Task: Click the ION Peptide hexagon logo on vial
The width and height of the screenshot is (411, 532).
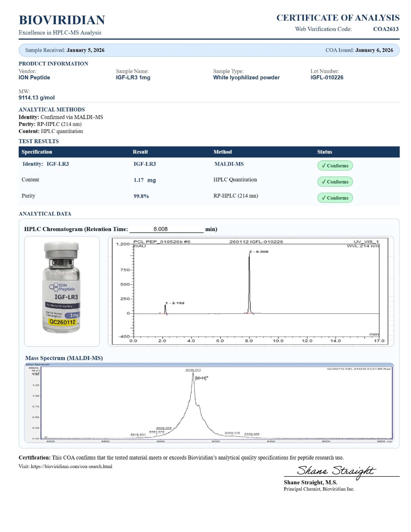Action: point(54,287)
